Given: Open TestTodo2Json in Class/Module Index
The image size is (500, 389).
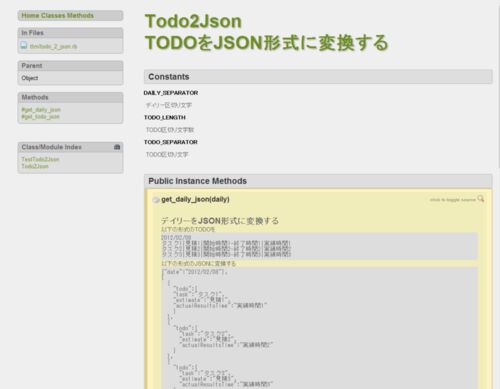Looking at the screenshot, I should 40,159.
